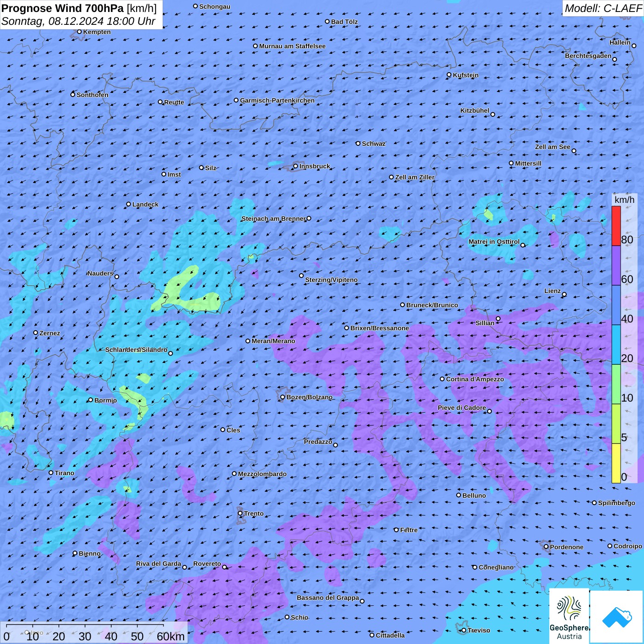Click the 'Conegliano' label
This screenshot has width=644, height=644.
pos(496,567)
